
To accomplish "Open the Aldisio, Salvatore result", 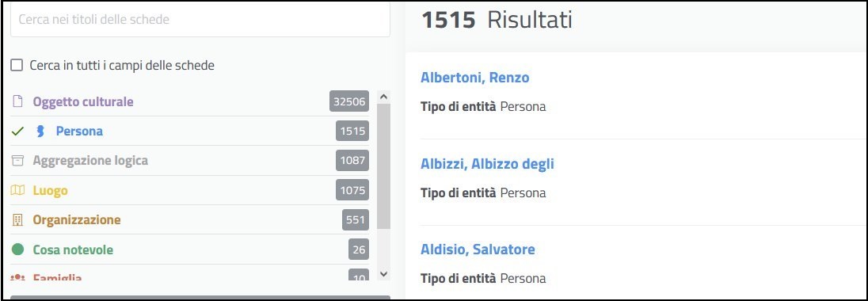I will 478,250.
